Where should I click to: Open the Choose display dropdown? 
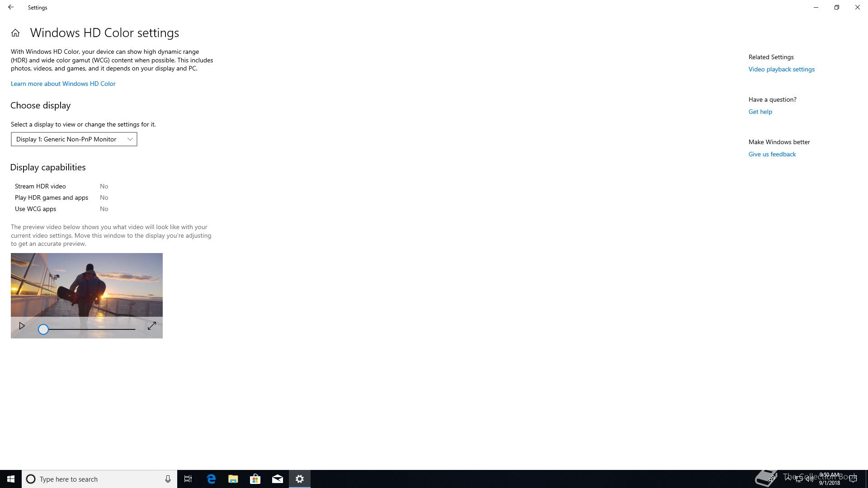[74, 139]
